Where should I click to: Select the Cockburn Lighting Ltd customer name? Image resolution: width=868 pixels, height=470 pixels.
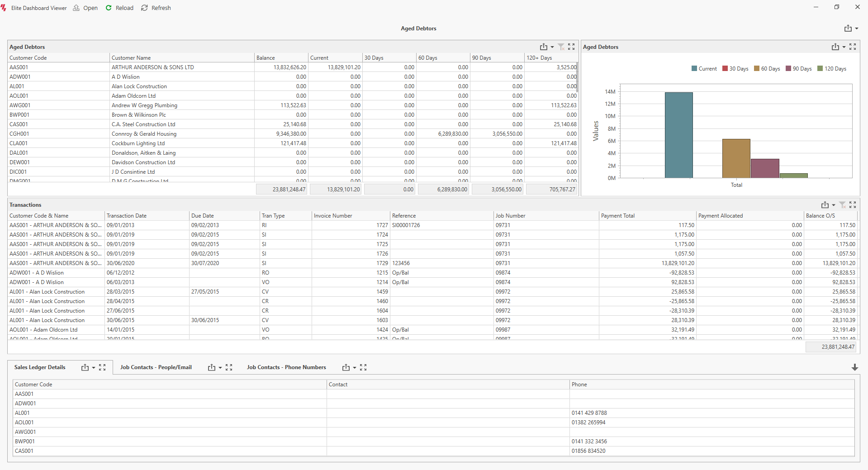click(x=138, y=143)
